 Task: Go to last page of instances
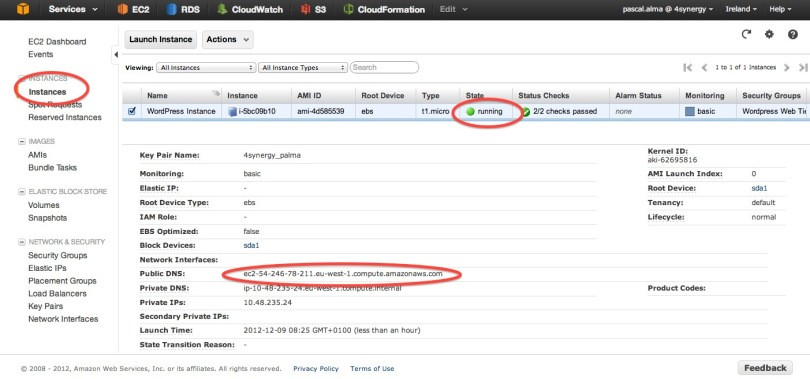803,67
